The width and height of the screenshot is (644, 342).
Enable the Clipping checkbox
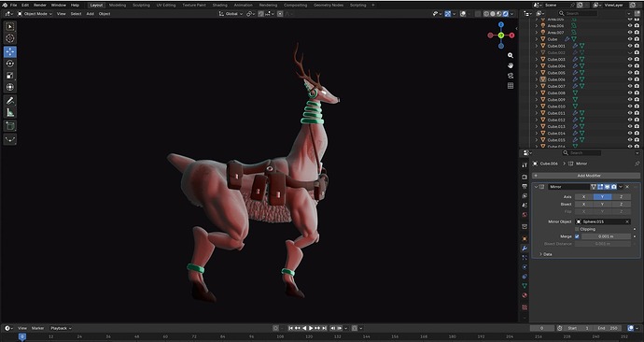[577, 229]
